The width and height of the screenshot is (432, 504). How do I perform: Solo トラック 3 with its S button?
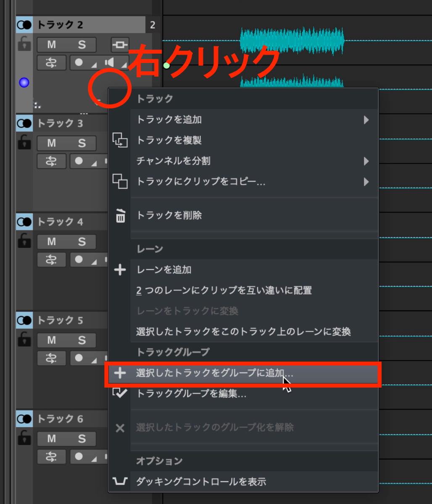coord(82,143)
